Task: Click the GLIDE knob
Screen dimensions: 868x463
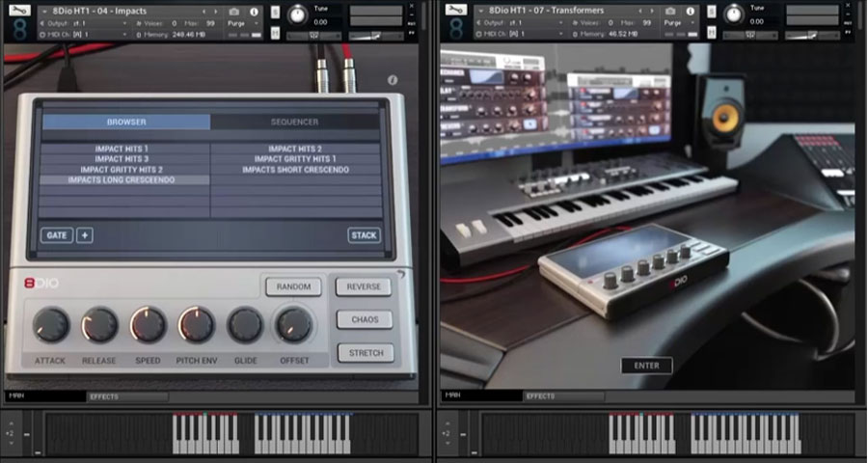Action: coord(245,325)
